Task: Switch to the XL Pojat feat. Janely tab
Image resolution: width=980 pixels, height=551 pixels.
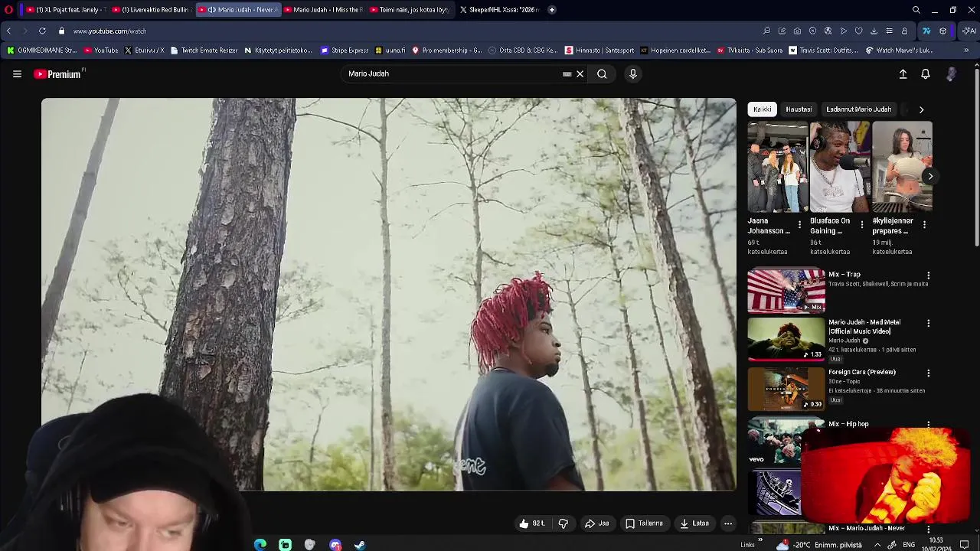Action: [65, 10]
